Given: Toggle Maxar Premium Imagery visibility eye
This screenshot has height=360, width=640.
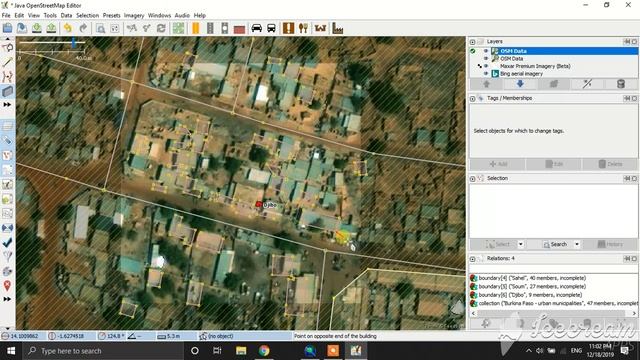Looking at the screenshot, I should pos(486,66).
